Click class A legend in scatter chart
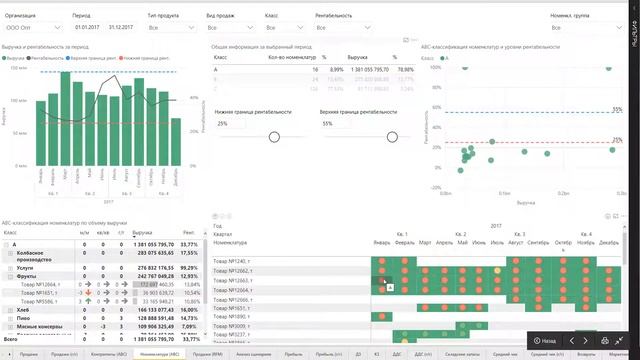The height and width of the screenshot is (360, 640). click(445, 58)
